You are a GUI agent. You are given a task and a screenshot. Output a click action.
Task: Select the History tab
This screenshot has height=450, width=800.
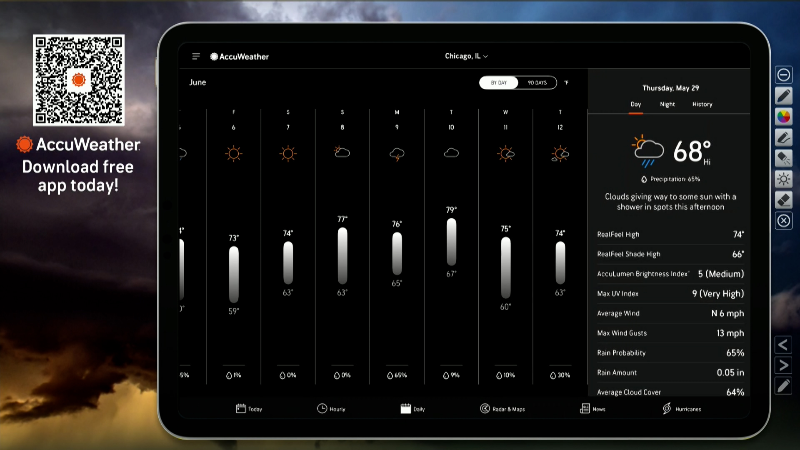702,104
